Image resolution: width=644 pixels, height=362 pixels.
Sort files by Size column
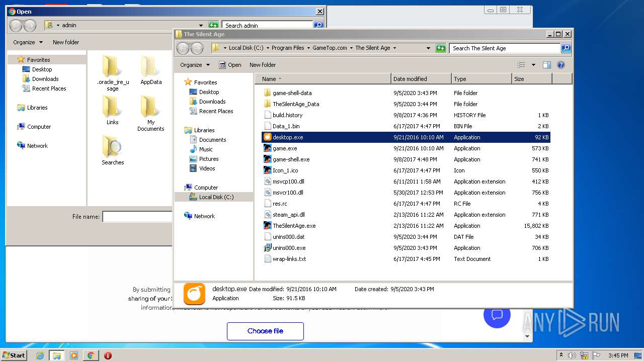pos(532,79)
